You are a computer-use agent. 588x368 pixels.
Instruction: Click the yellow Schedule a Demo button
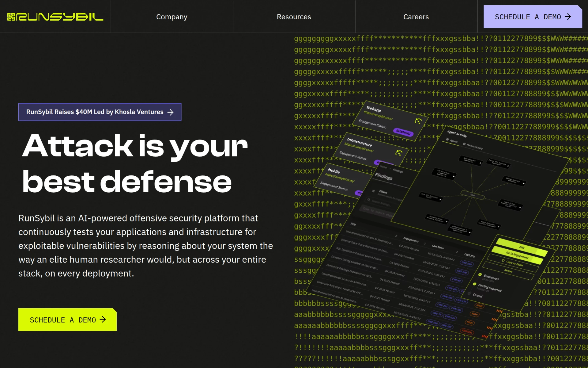point(67,320)
